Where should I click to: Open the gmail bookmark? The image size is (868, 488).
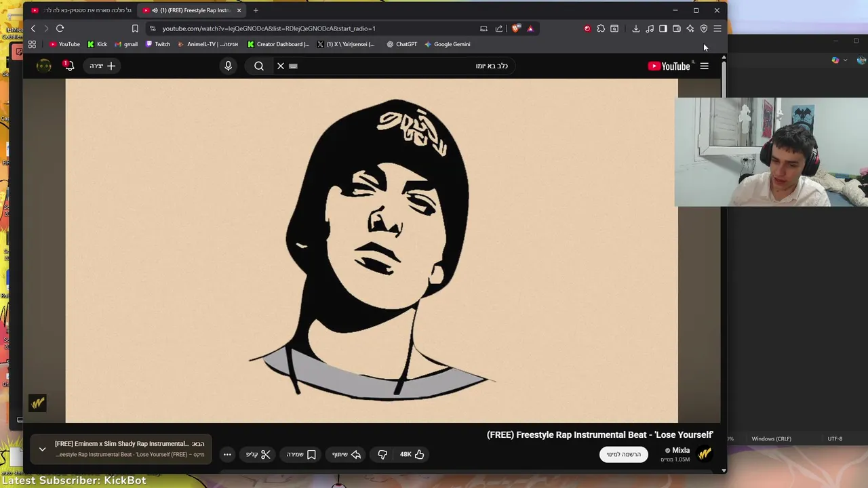point(126,44)
